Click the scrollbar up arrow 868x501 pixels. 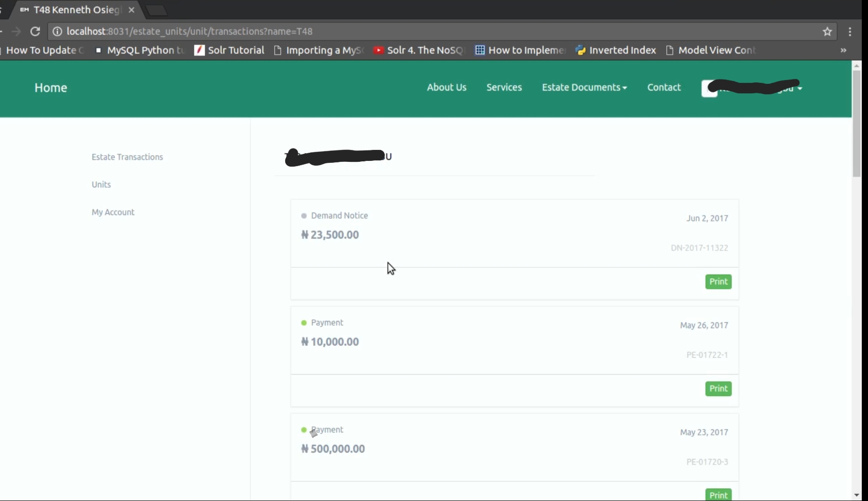[856, 66]
